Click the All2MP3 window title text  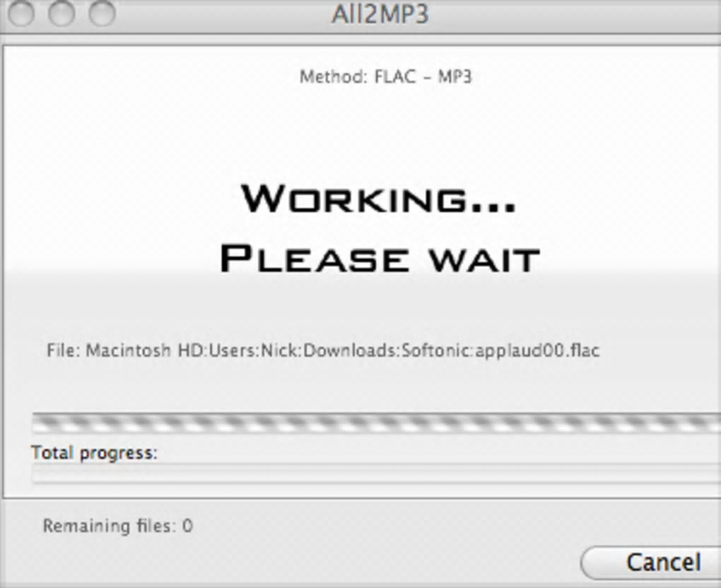click(380, 14)
